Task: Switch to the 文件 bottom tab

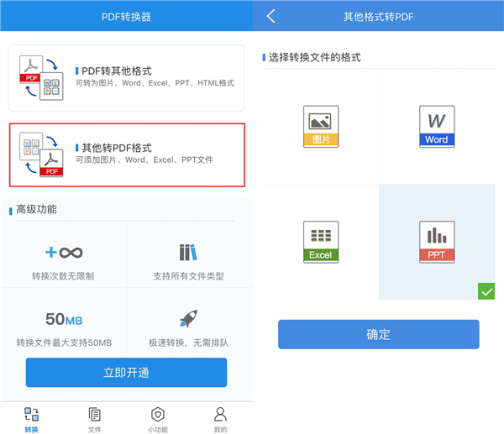Action: 94,421
